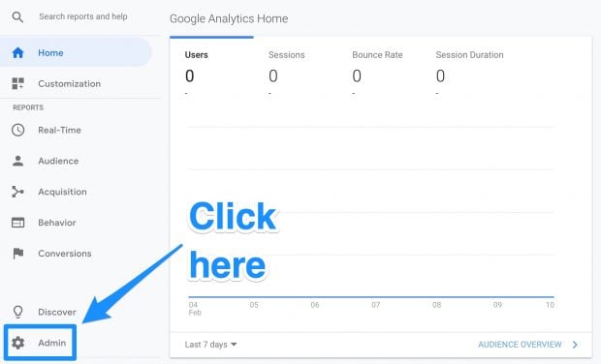The height and width of the screenshot is (364, 601).
Task: Expand the Audience reports section
Action: pyautogui.click(x=58, y=161)
